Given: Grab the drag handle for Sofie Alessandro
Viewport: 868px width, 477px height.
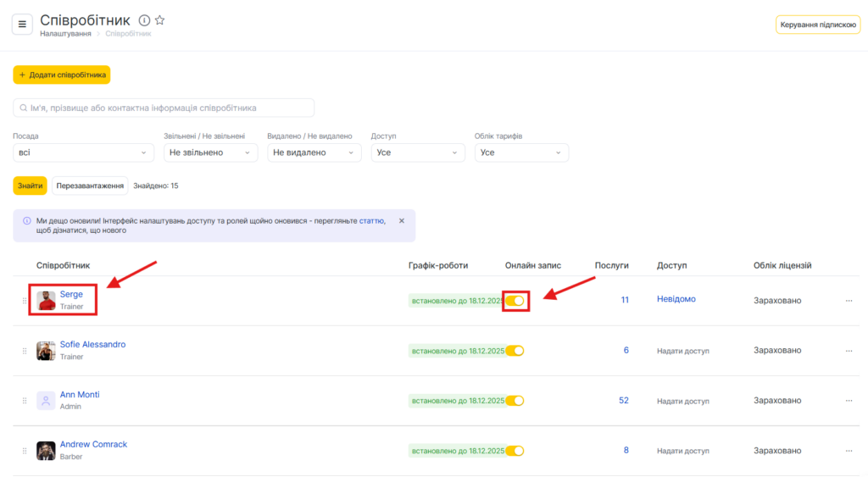Looking at the screenshot, I should click(x=25, y=351).
